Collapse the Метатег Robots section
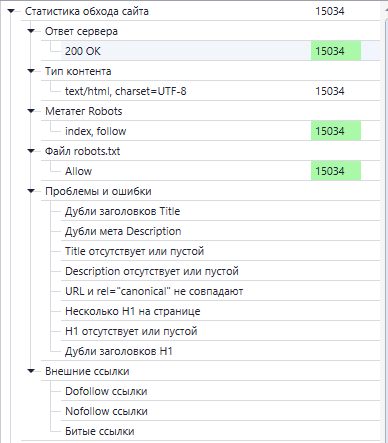This screenshot has height=443, width=388. click(x=31, y=111)
